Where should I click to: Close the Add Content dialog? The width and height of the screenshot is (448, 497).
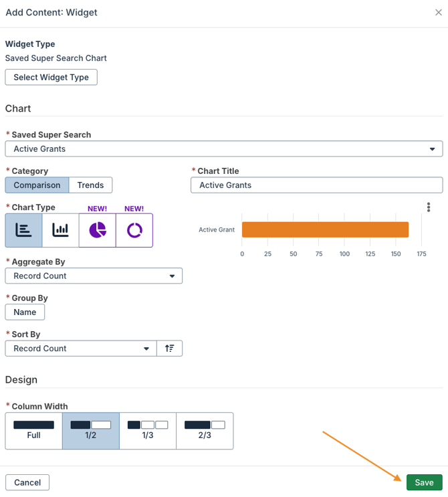439,13
